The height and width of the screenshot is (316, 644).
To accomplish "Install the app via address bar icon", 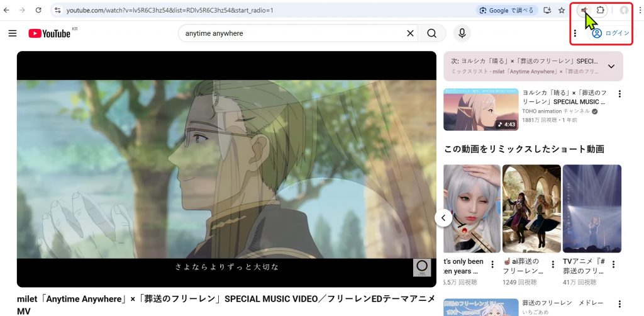I will pyautogui.click(x=547, y=10).
